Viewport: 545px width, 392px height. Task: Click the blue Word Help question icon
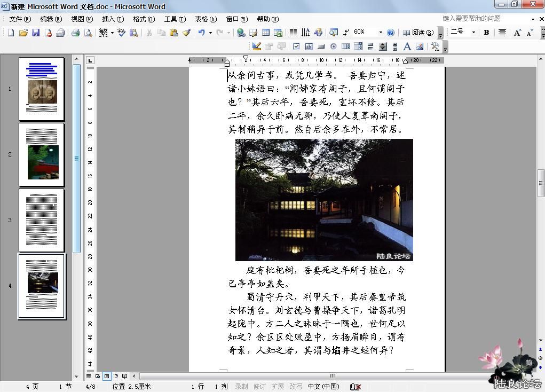click(x=391, y=33)
